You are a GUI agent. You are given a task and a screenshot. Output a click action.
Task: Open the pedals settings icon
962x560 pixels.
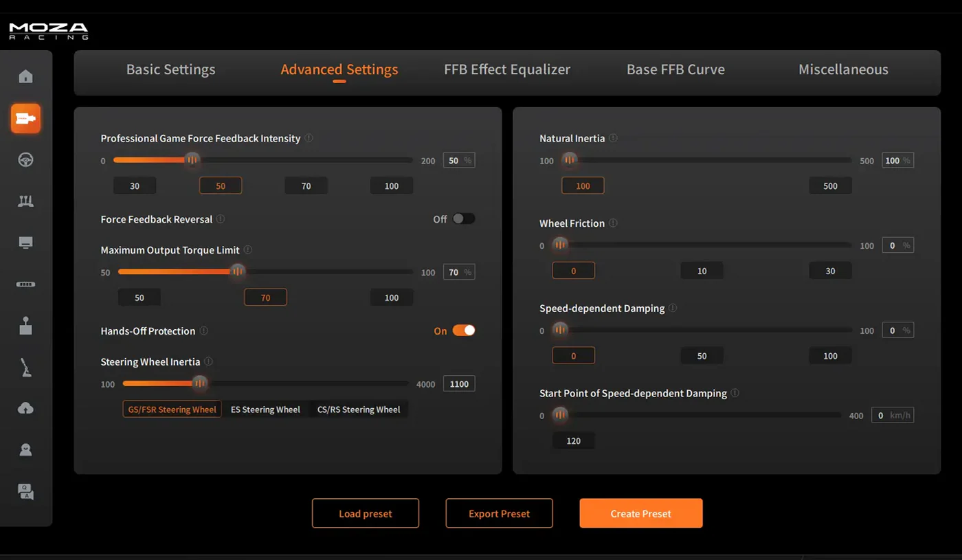25,201
